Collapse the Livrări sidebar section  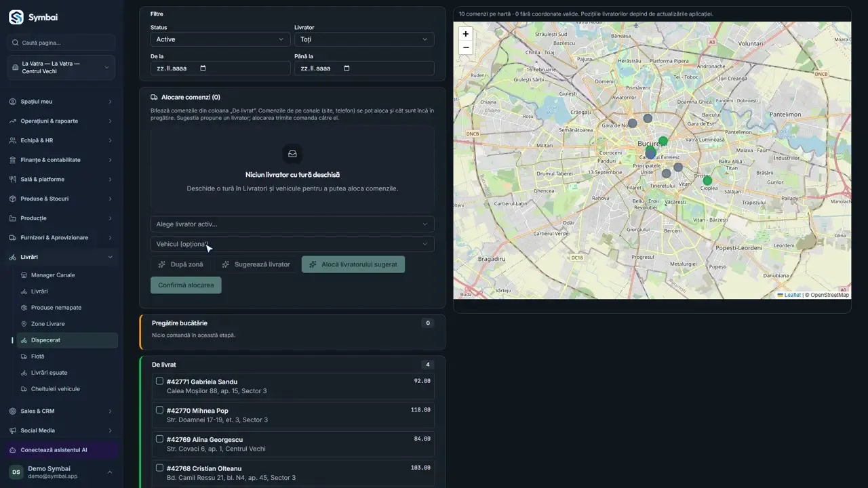point(62,258)
